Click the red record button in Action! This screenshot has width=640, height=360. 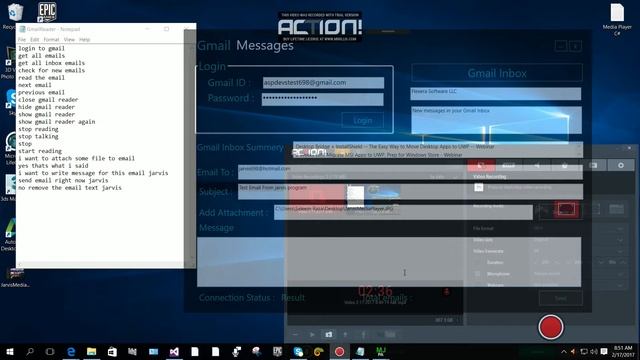551,327
